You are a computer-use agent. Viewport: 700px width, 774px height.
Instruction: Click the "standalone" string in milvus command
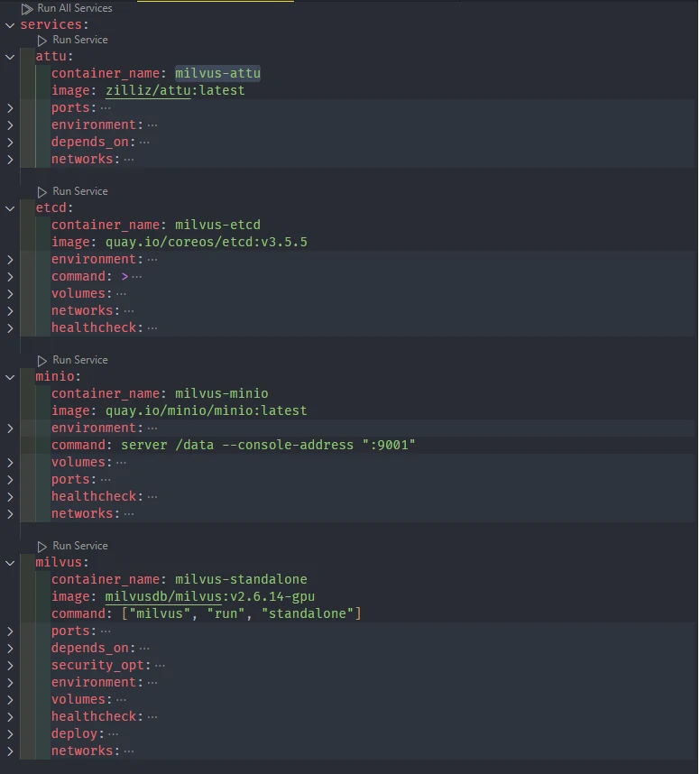[308, 613]
